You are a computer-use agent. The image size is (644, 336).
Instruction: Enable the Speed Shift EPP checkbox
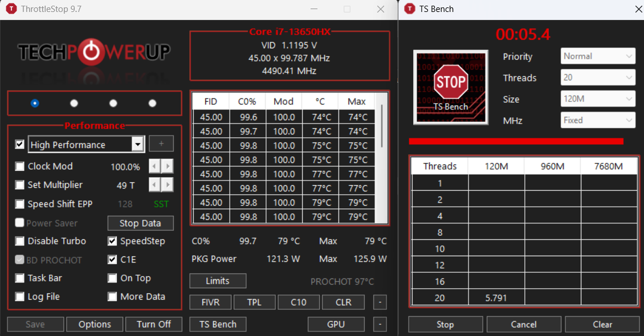[x=19, y=204]
